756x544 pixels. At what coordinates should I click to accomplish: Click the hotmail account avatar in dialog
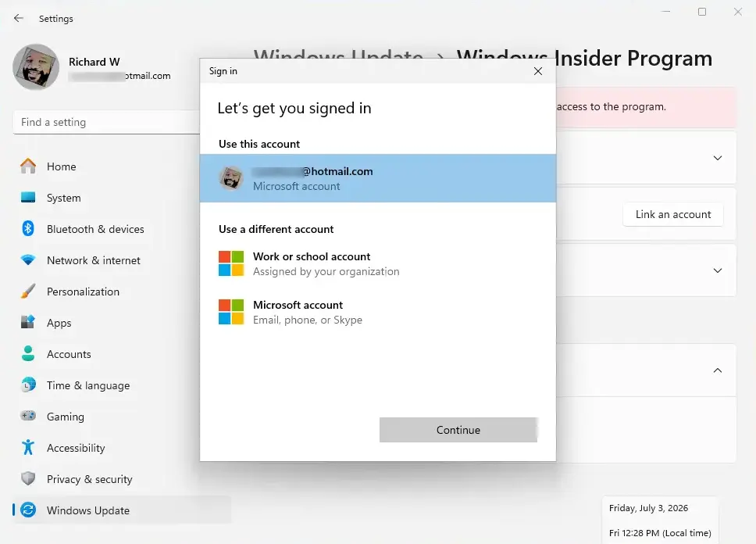231,178
